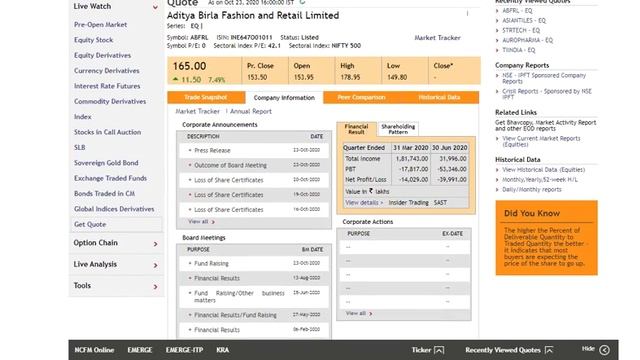Open ABFRL - EQ recent quote
The height and width of the screenshot is (360, 640).
[x=517, y=11]
